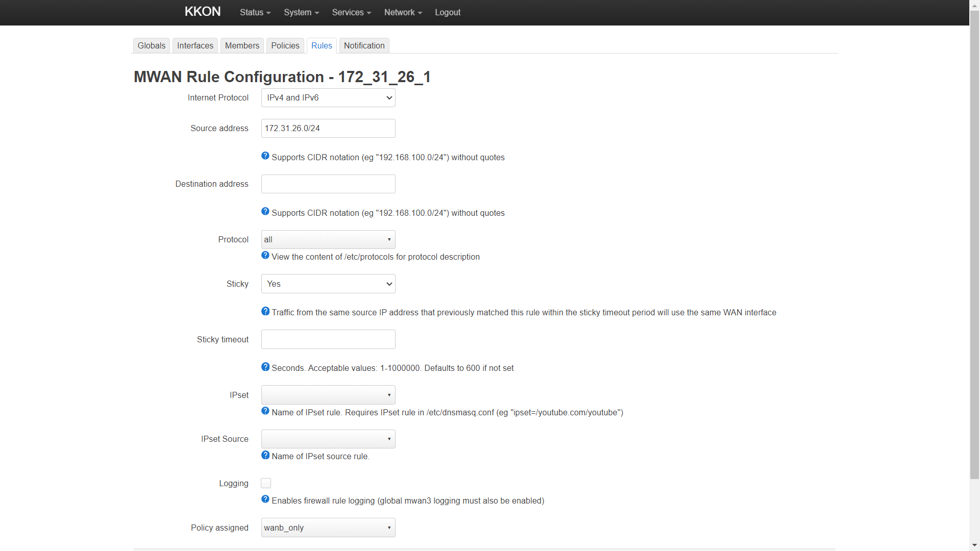
Task: Switch to the Policies tab
Action: point(285,46)
